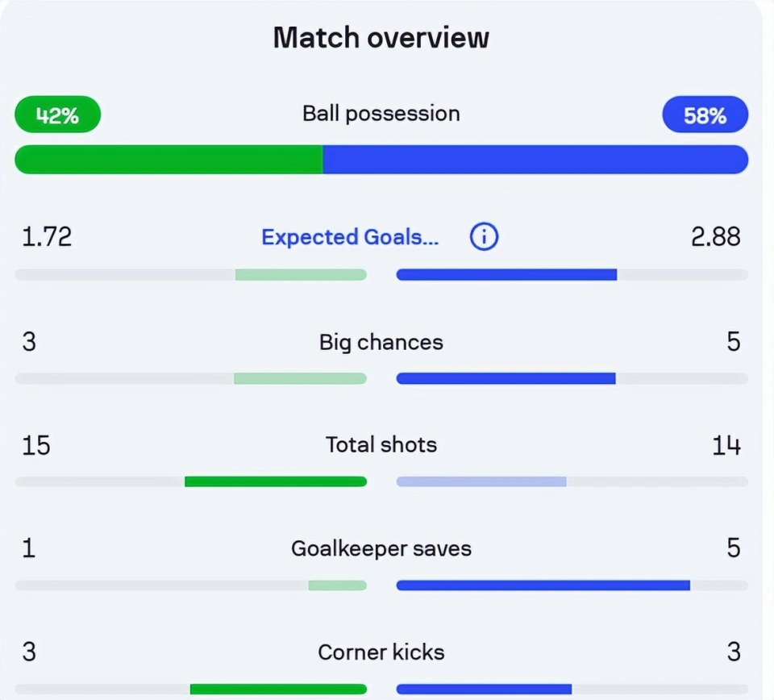Click the 1.72 expected goals value

pos(47,237)
